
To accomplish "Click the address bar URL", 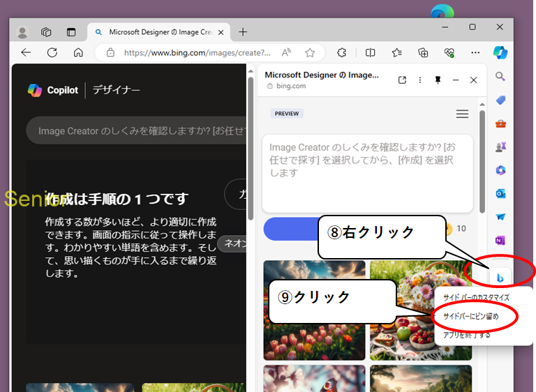I will pyautogui.click(x=198, y=52).
